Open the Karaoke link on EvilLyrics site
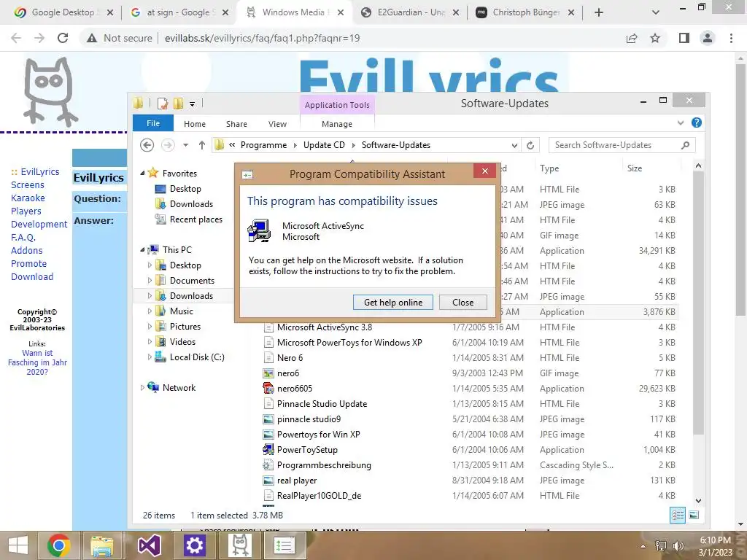Image resolution: width=747 pixels, height=560 pixels. (28, 198)
